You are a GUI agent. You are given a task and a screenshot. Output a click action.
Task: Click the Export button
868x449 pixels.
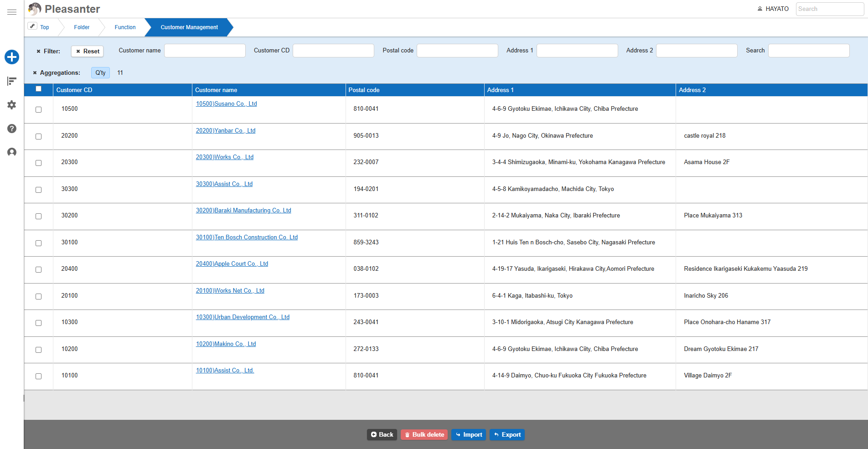click(507, 435)
